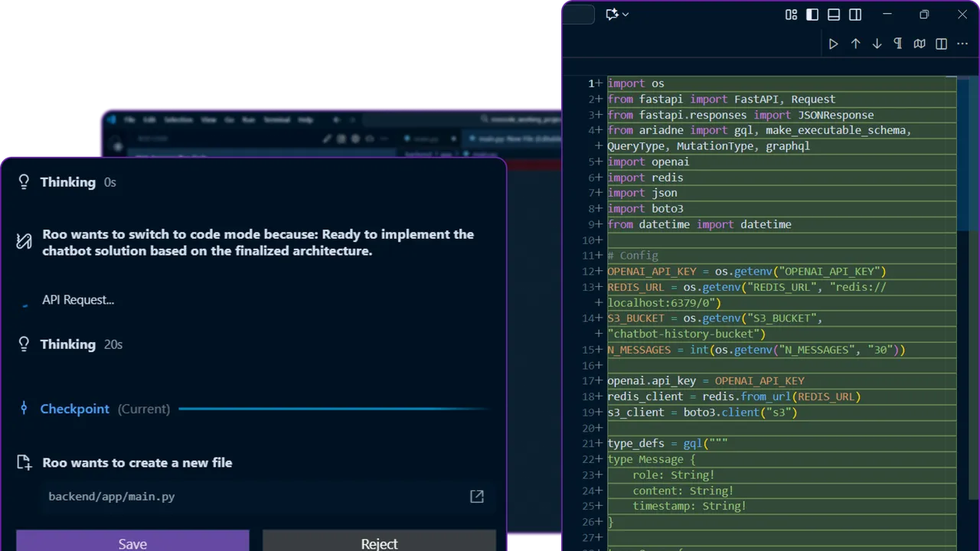Open Selection menu in blurred background window

[x=178, y=120]
